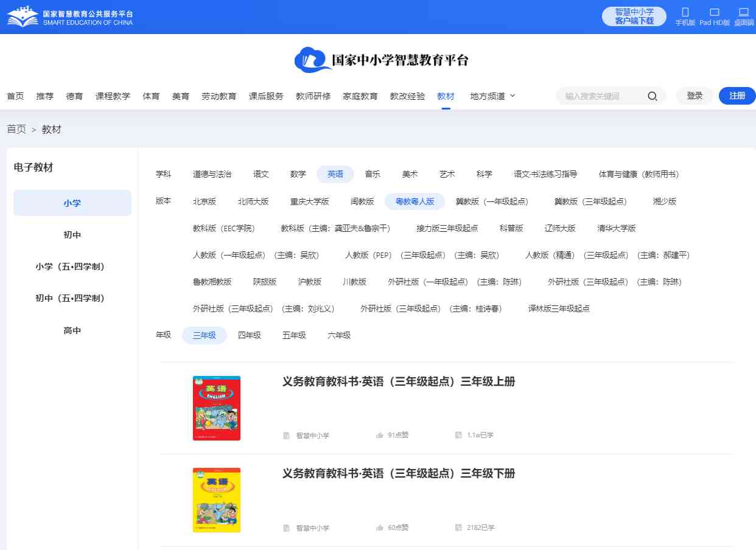756x550 pixels.
Task: Click the 首页 breadcrumb link
Action: (16, 129)
